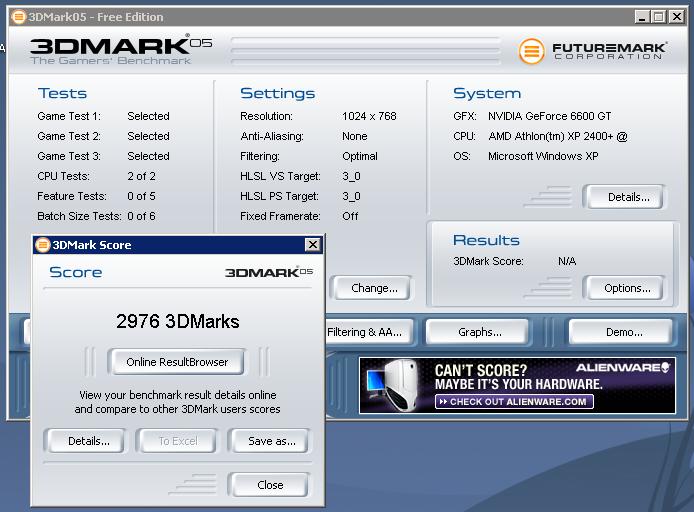Click CPU value AMD Athlon XP 2400+
This screenshot has height=512, width=694.
click(x=558, y=136)
